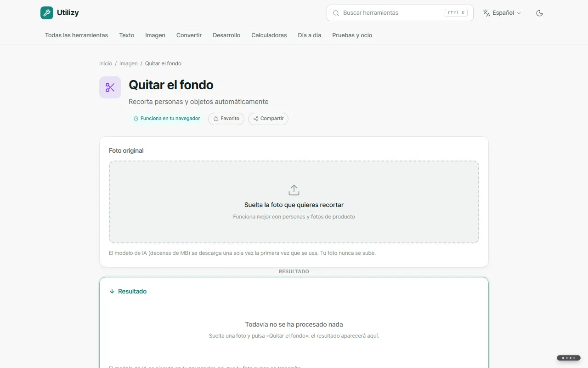This screenshot has width=588, height=368.
Task: Click the Utilizy brand name
Action: point(68,13)
